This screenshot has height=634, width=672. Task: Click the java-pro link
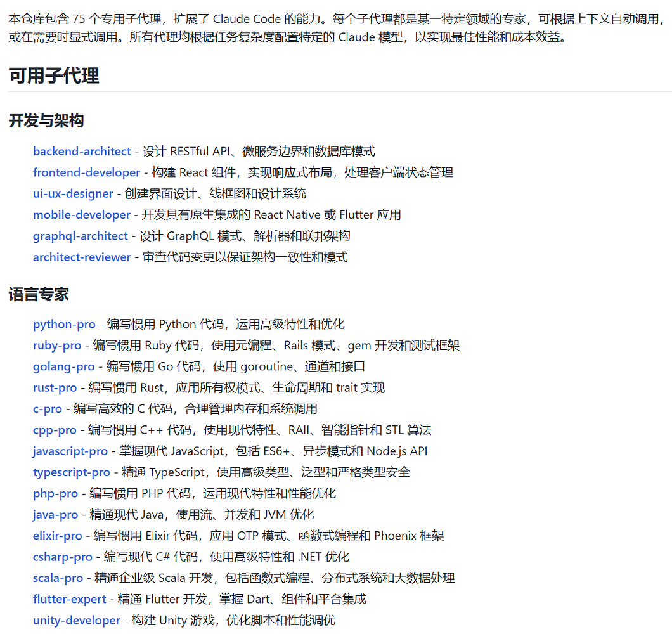55,515
